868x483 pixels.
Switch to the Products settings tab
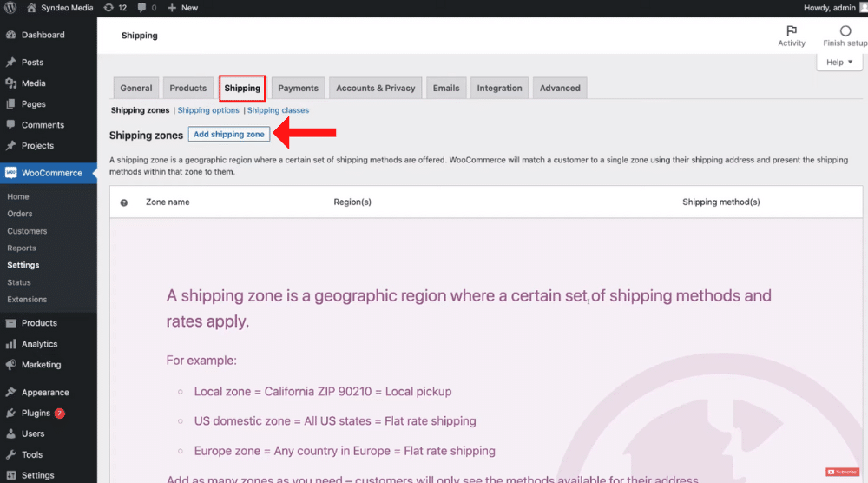187,88
